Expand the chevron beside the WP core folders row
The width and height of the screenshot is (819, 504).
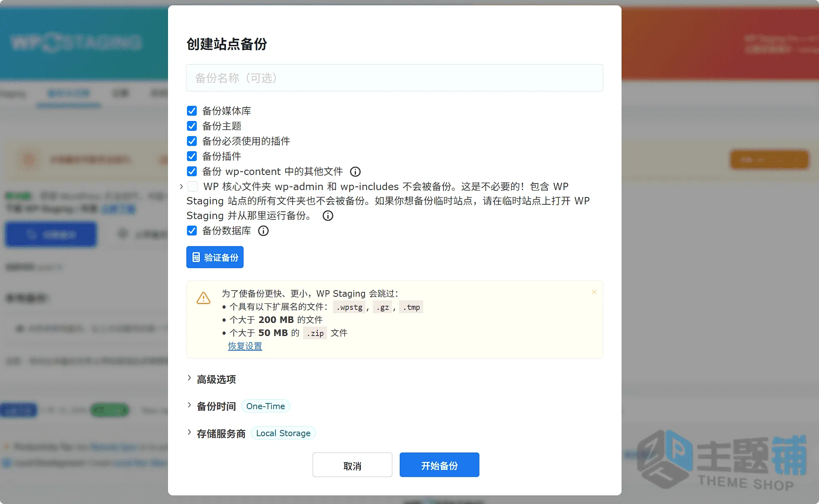(181, 186)
